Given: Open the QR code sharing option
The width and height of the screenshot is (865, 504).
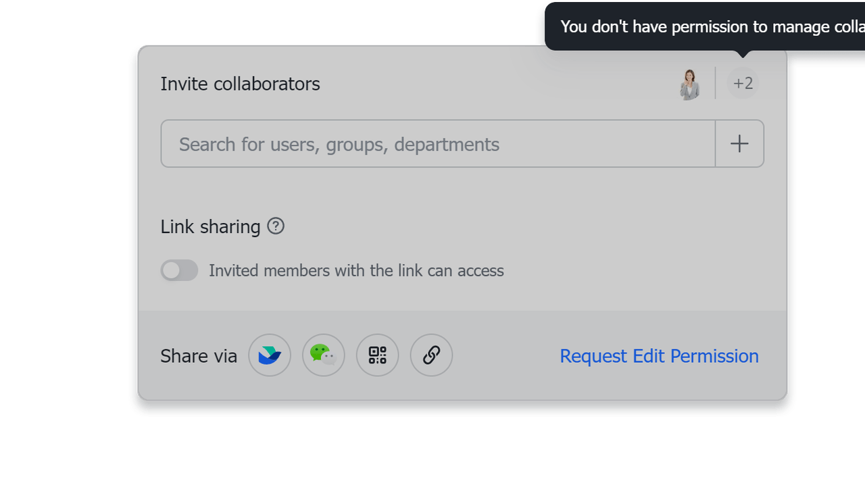Looking at the screenshot, I should pyautogui.click(x=377, y=355).
